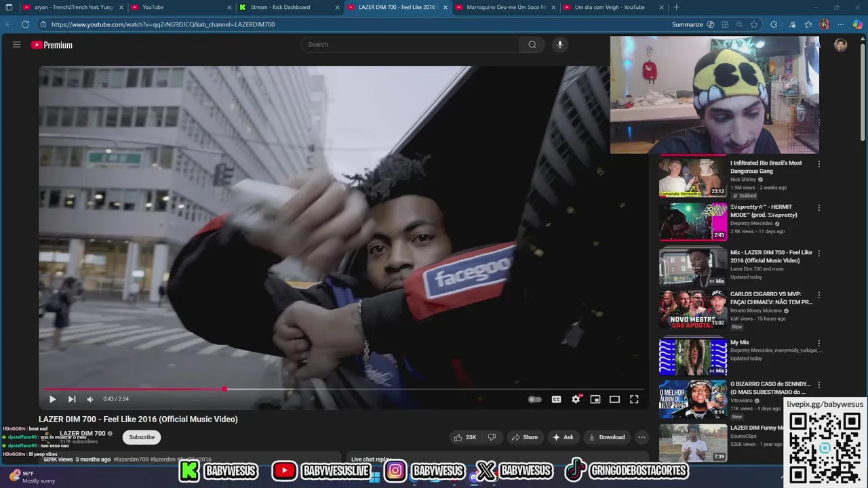This screenshot has width=868, height=488.
Task: Open the Edge profile avatar
Action: click(x=825, y=24)
